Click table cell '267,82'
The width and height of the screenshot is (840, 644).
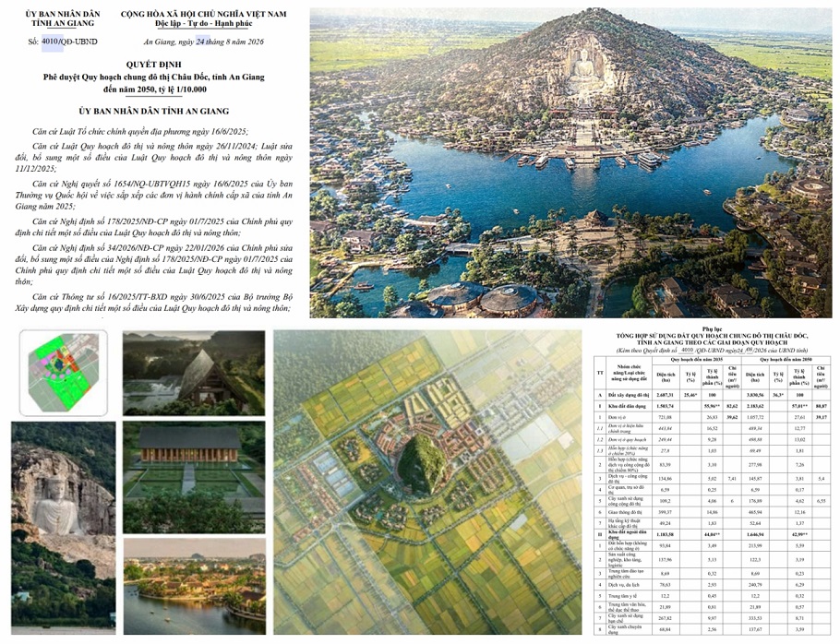point(666,618)
